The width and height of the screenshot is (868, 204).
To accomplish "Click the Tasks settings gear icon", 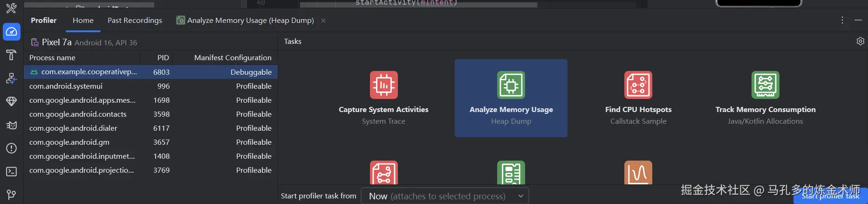I will click(x=860, y=41).
